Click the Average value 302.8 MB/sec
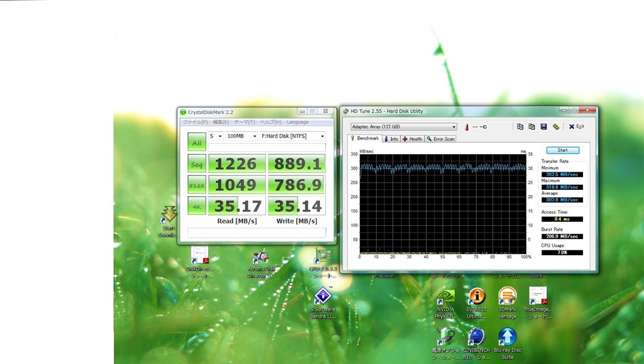Viewport: 644px width, 364px height. coord(562,200)
